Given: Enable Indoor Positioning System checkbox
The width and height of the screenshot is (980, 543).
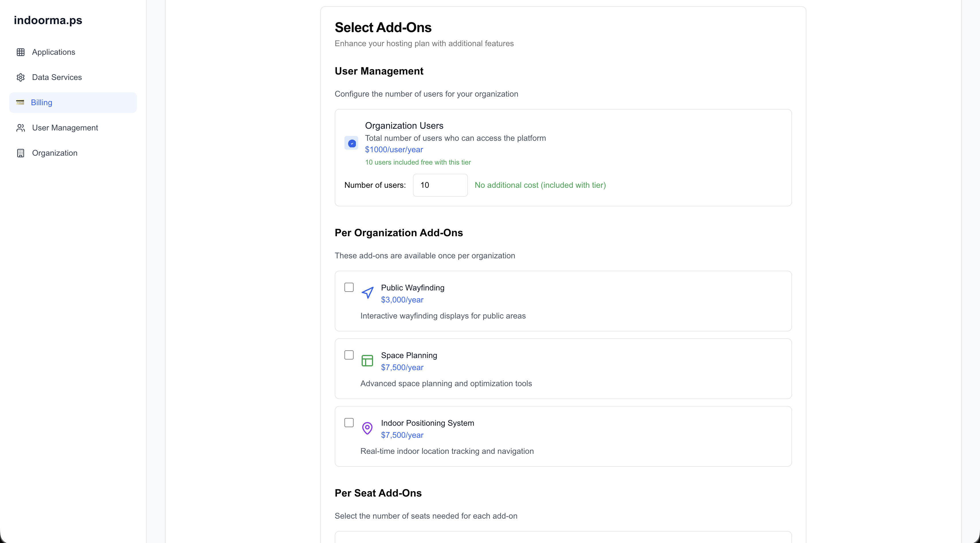Looking at the screenshot, I should click(x=349, y=423).
